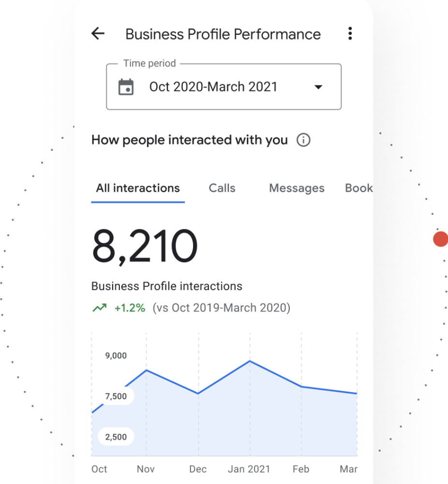Select the Nov peak on the chart
This screenshot has width=448, height=484.
pos(146,370)
